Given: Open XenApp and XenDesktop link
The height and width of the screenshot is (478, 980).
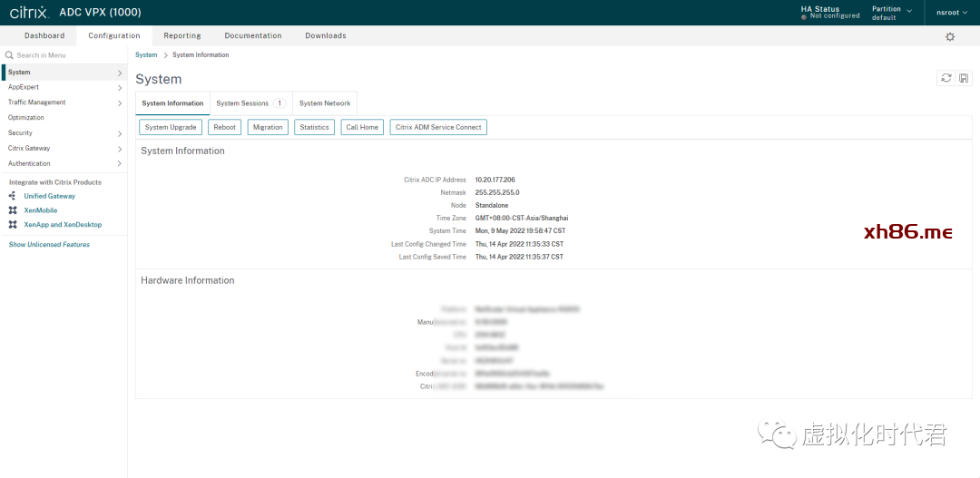Looking at the screenshot, I should coord(63,224).
